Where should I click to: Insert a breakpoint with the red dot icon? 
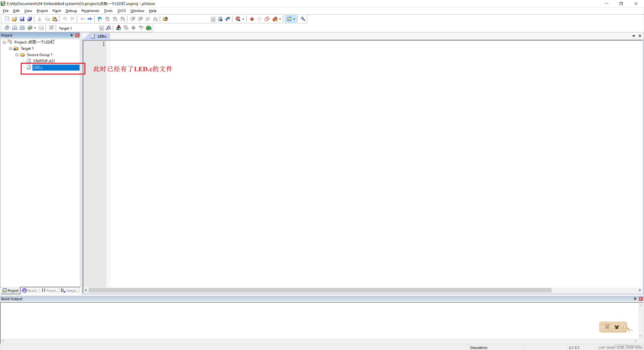252,19
